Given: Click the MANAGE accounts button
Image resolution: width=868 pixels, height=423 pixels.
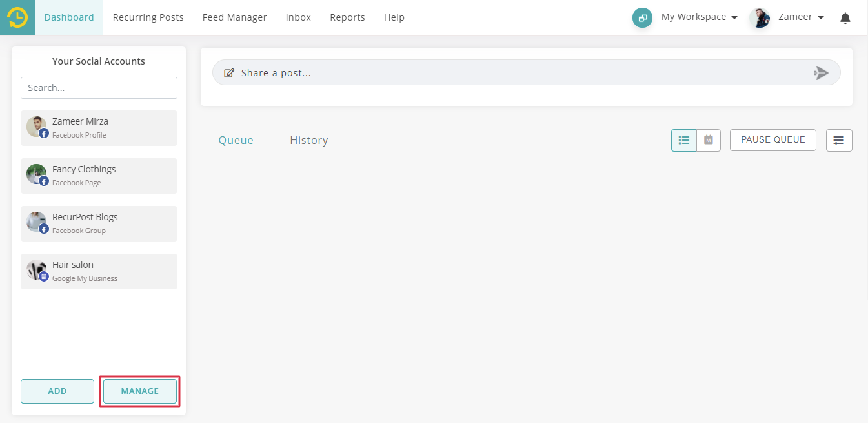Looking at the screenshot, I should point(140,391).
